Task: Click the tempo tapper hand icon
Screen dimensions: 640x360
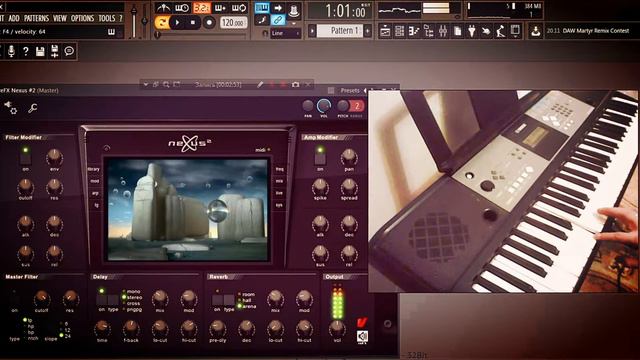Action: (486, 31)
